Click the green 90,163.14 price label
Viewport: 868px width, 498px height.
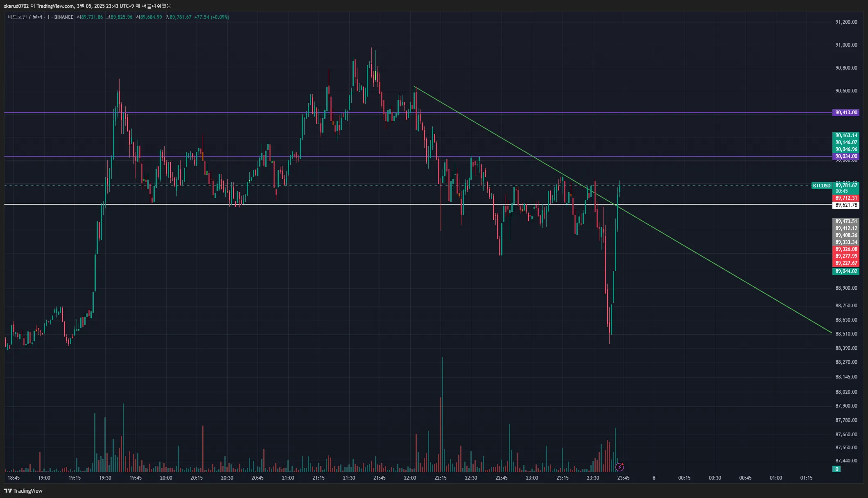[846, 135]
